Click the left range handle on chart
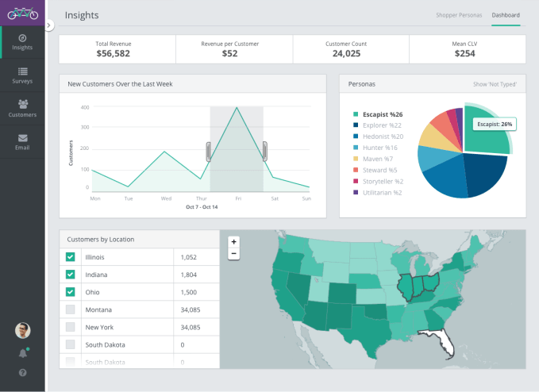Viewport: 539px width, 392px height. pyautogui.click(x=210, y=151)
